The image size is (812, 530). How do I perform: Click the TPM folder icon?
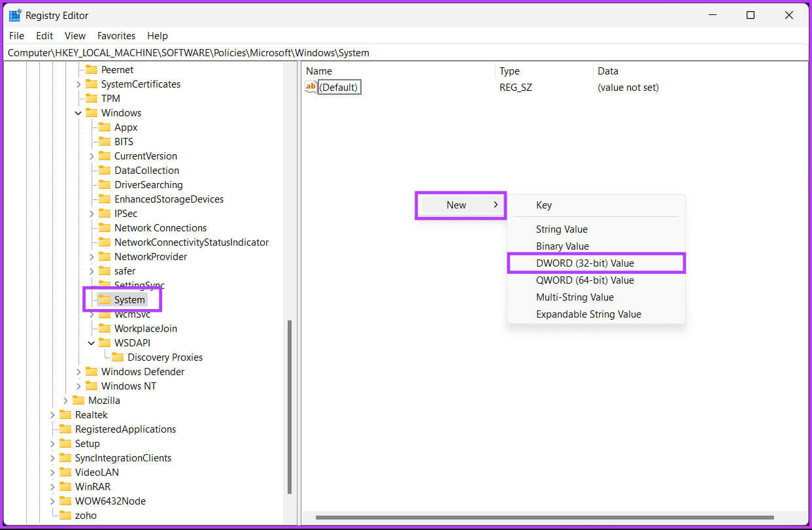pyautogui.click(x=92, y=99)
